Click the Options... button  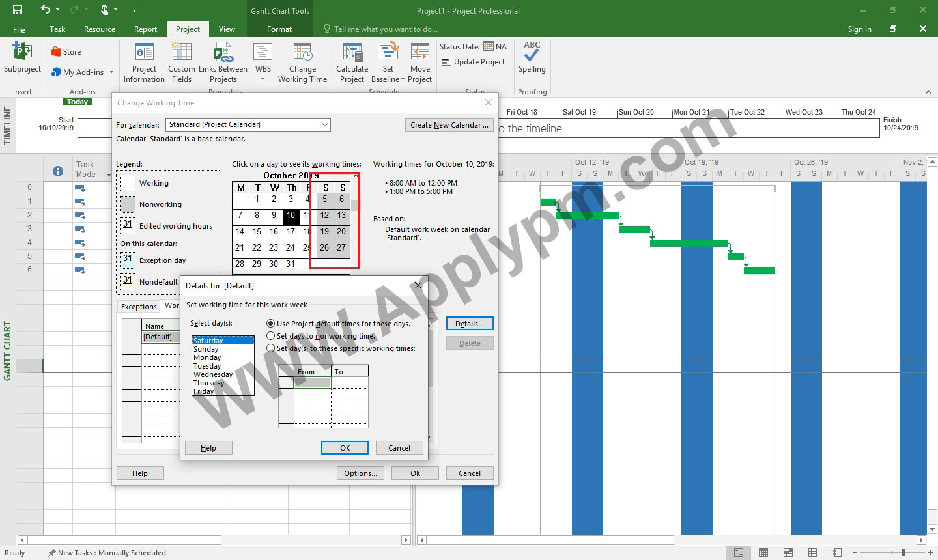360,473
